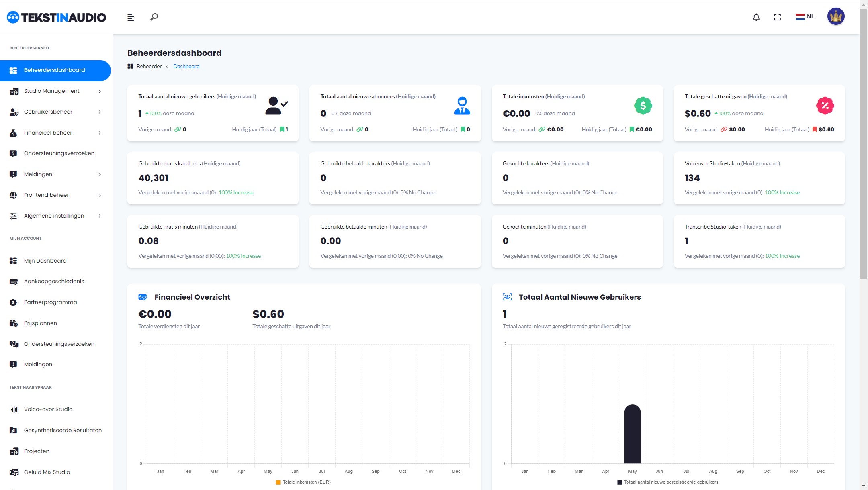Click the Algemene instellingen sliders icon
868x490 pixels.
click(x=13, y=216)
